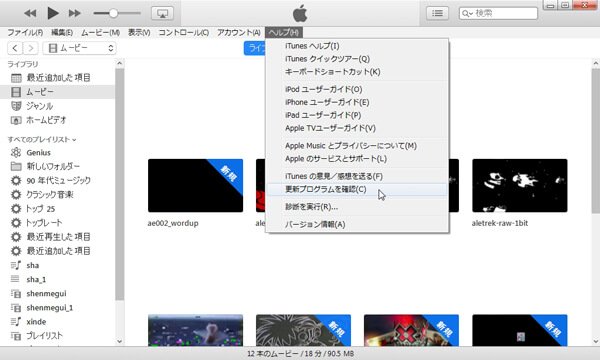This screenshot has width=600, height=360.
Task: Open the コントロール(C) menu
Action: pyautogui.click(x=184, y=33)
